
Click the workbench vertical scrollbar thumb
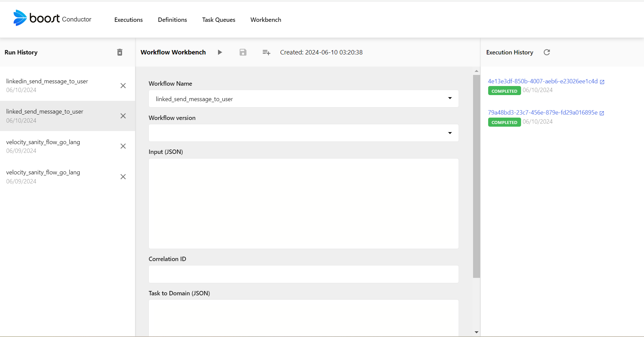(476, 176)
